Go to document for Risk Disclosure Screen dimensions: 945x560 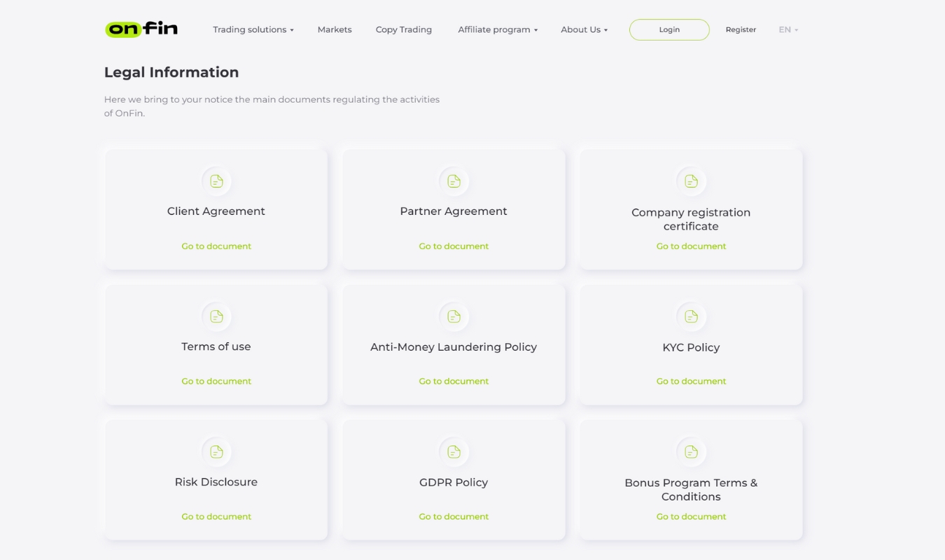click(216, 517)
